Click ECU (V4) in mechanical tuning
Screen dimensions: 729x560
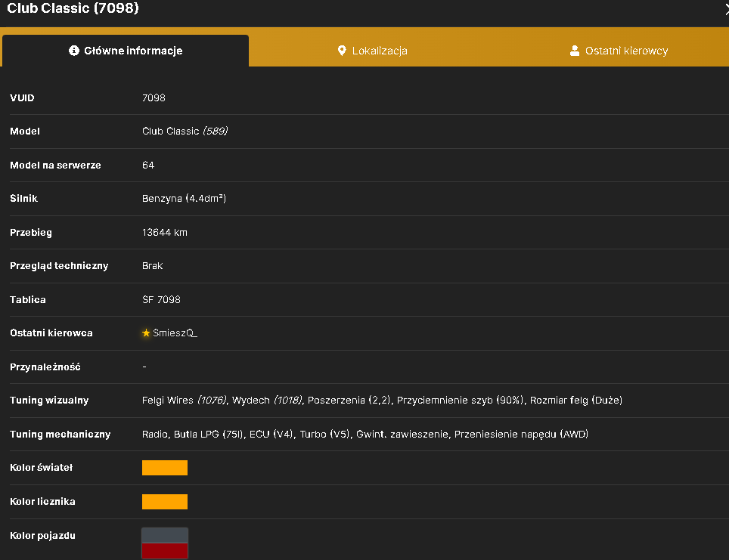pos(271,434)
